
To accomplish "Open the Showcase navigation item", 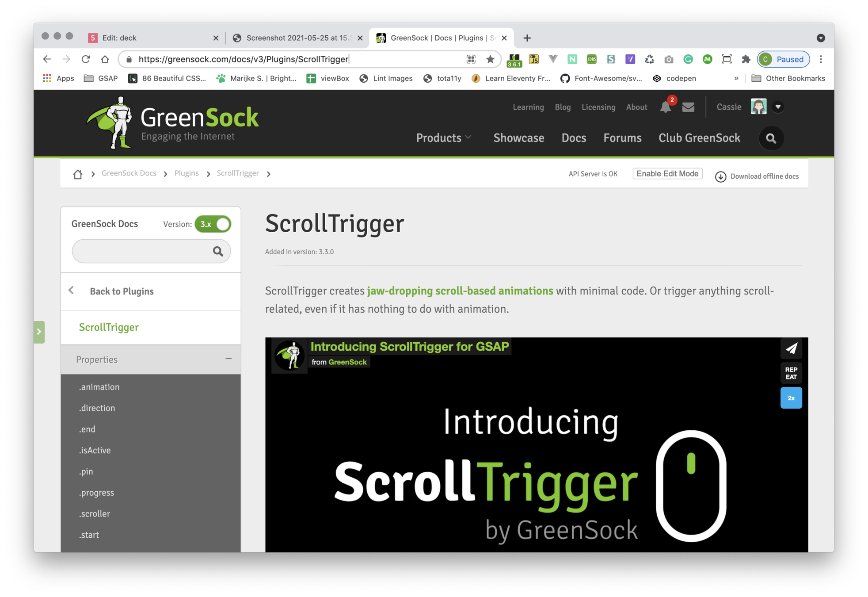I will (x=518, y=138).
